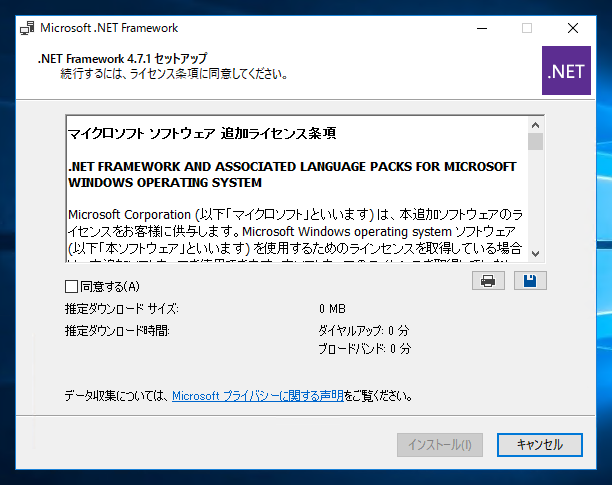This screenshot has height=485, width=612.
Task: Print the license terms using printer icon
Action: (x=488, y=281)
